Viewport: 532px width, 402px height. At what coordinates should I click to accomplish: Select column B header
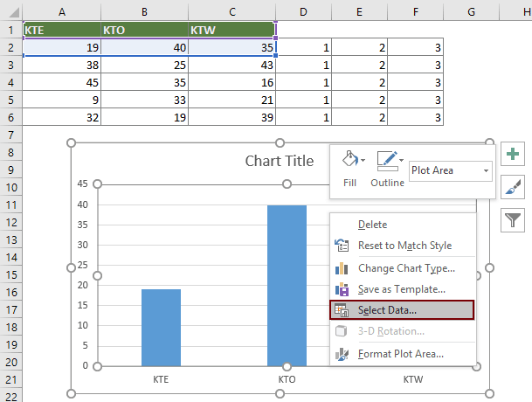144,12
